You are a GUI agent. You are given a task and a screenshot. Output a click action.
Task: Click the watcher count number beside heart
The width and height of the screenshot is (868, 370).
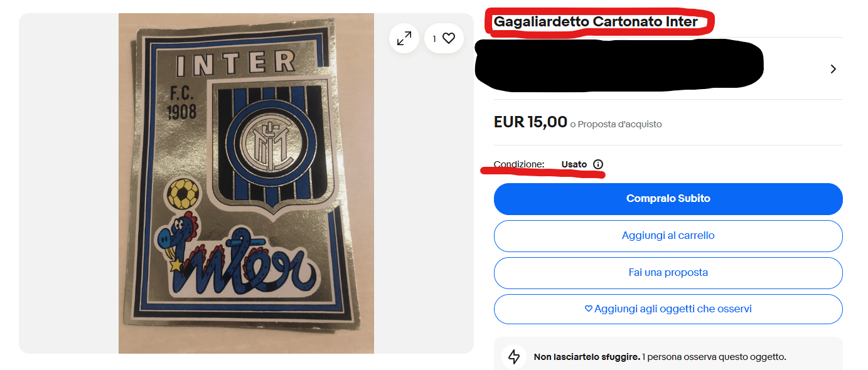(x=434, y=39)
